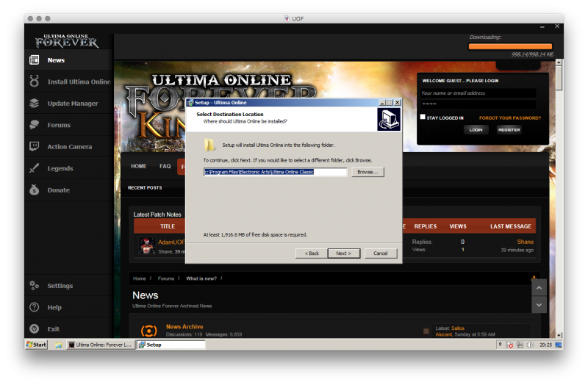588x385 pixels.
Task: Minimize the launcher with the dash button
Action: [542, 26]
